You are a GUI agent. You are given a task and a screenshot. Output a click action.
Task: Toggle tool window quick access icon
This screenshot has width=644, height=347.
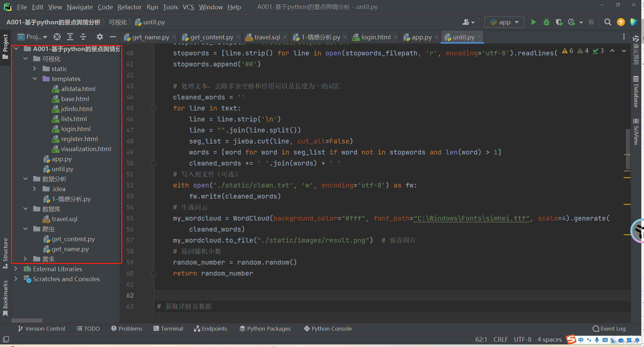[x=6, y=339]
